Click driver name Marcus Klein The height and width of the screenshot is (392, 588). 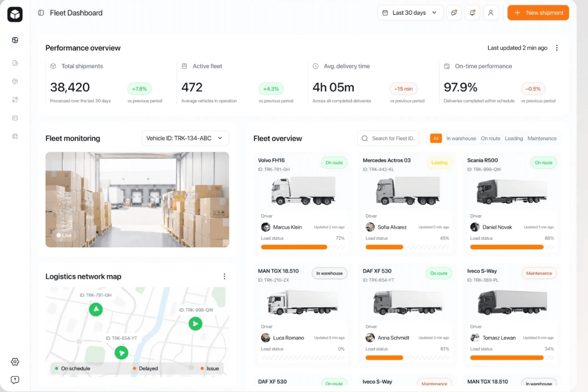pos(288,227)
